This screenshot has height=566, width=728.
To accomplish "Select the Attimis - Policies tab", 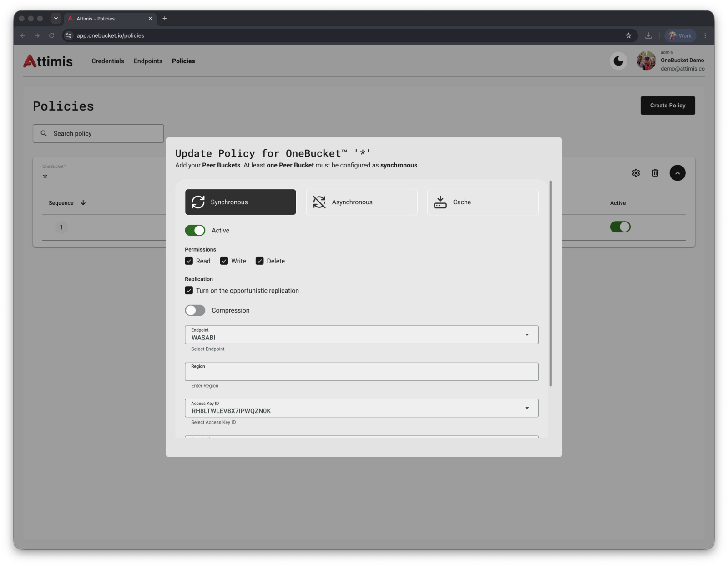I will point(109,19).
